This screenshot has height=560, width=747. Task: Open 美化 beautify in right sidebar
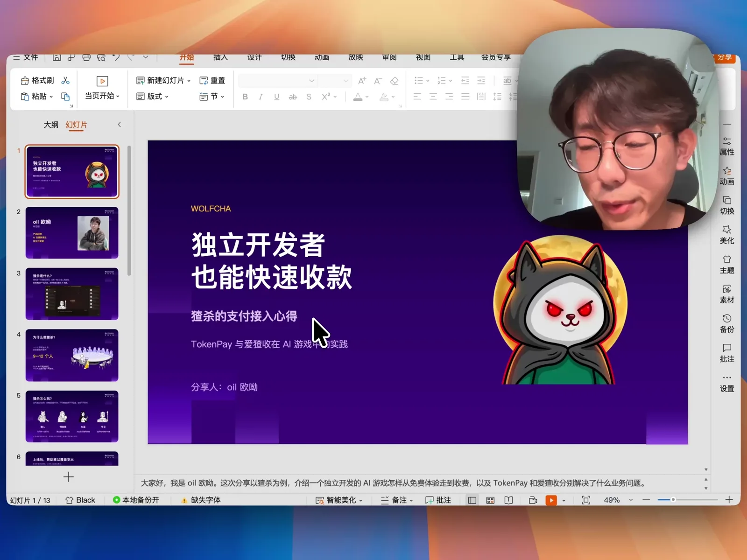(x=727, y=235)
